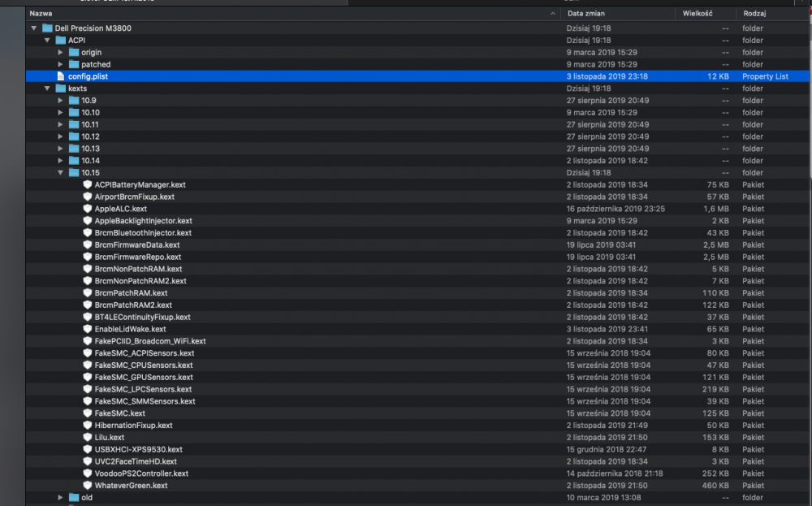
Task: Expand the origin folder
Action: 61,52
